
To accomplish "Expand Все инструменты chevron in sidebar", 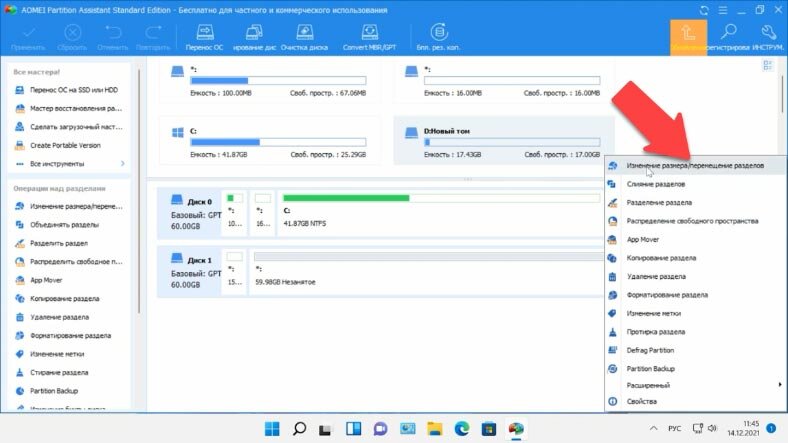I will pos(123,164).
